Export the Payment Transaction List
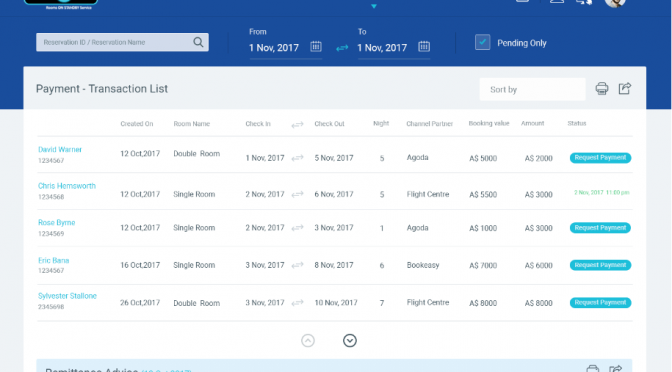Viewport: 672px width, 372px height. click(x=625, y=88)
